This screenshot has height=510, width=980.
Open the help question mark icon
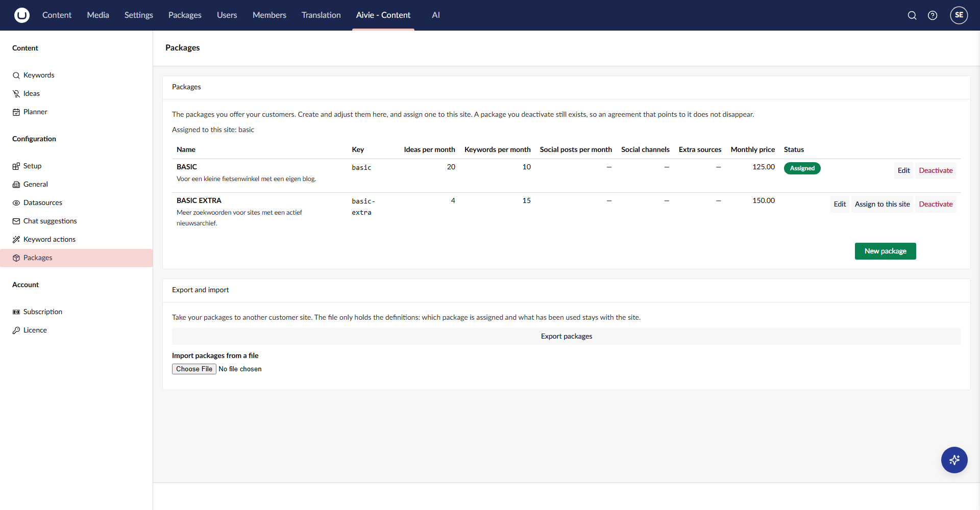pos(933,15)
